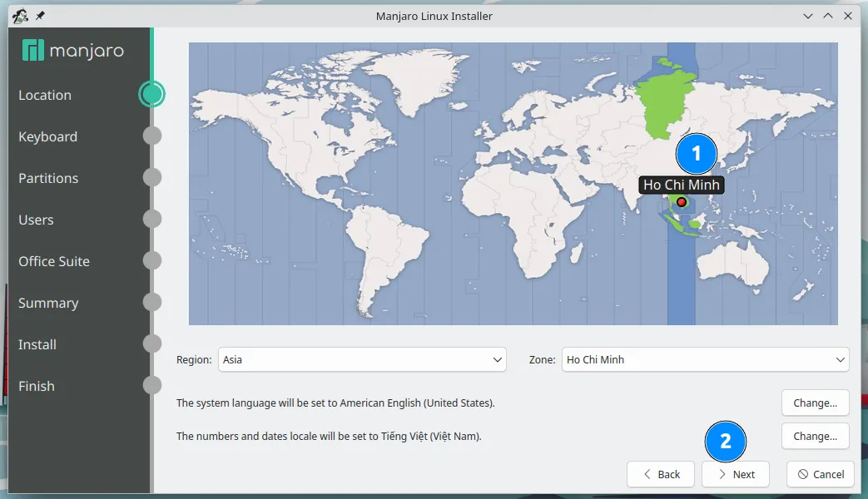
Task: Click the blue numbered badge 2
Action: [x=726, y=442]
